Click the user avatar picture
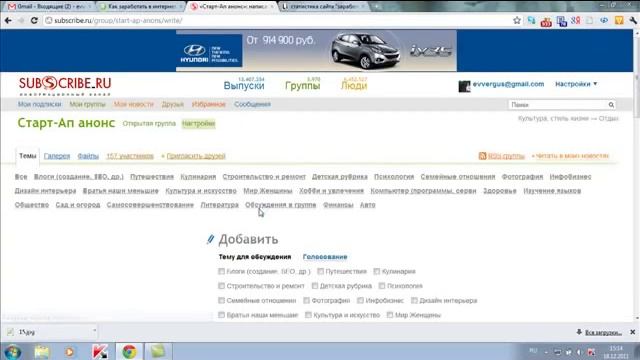 (464, 86)
